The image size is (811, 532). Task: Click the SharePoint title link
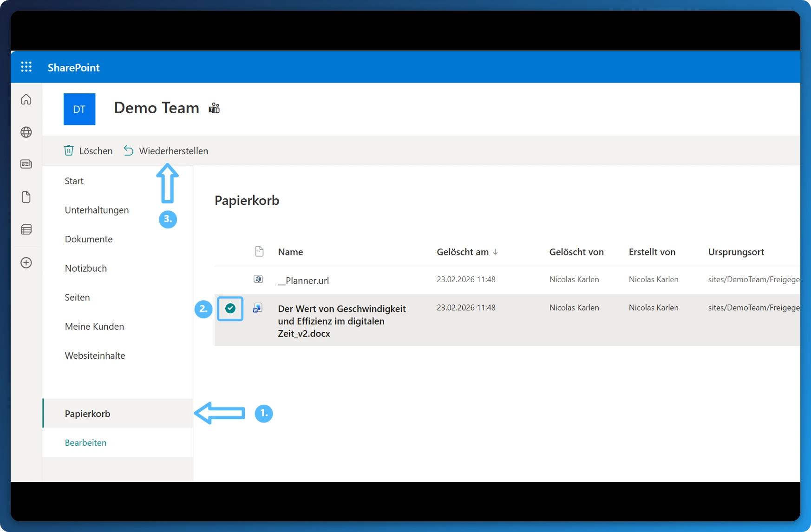[73, 67]
